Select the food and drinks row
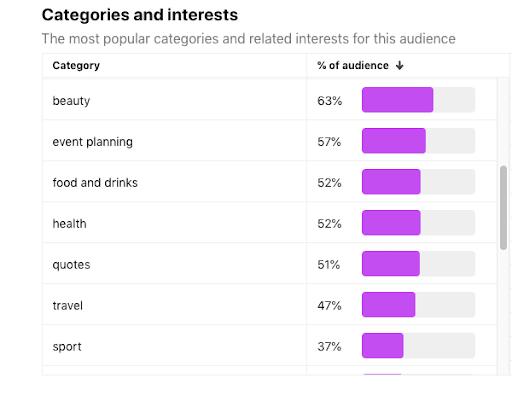The width and height of the screenshot is (512, 413). pos(269,182)
